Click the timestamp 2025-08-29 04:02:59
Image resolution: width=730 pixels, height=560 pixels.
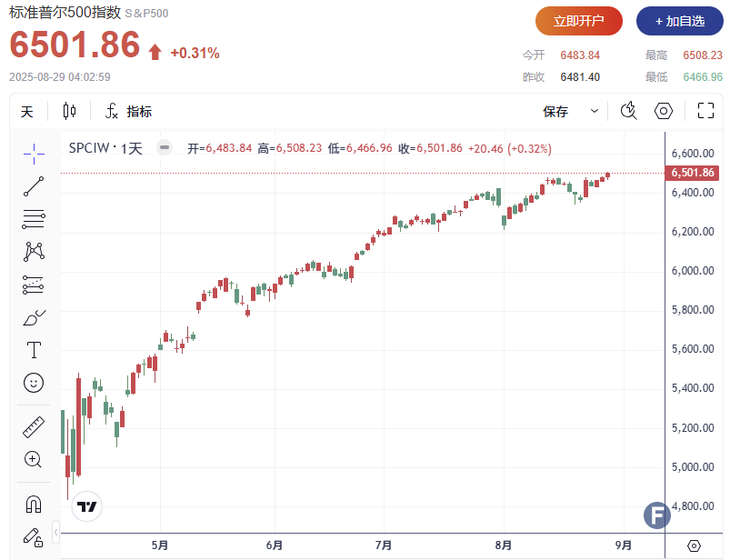(x=60, y=76)
